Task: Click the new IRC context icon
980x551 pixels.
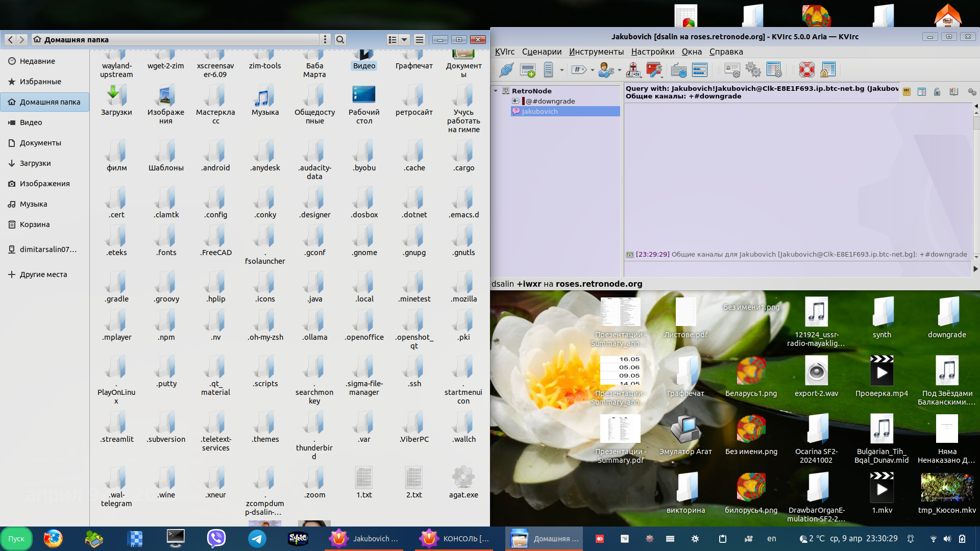Action: click(528, 70)
